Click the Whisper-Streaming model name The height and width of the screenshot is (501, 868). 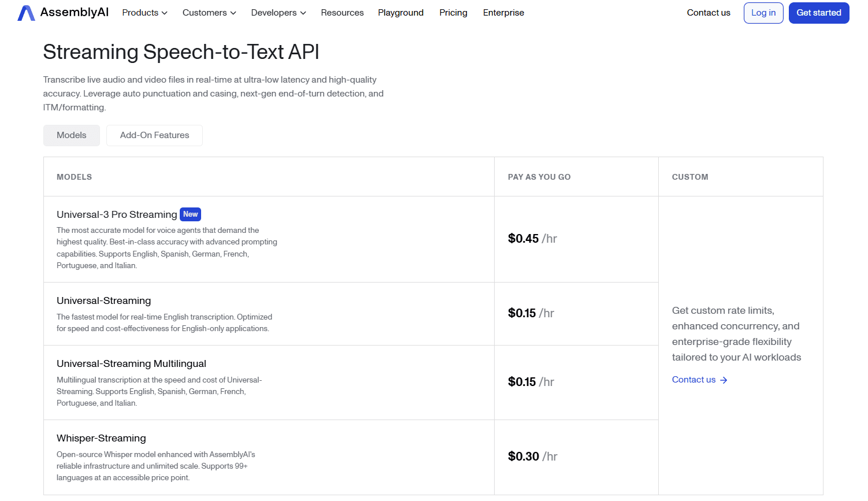[101, 438]
